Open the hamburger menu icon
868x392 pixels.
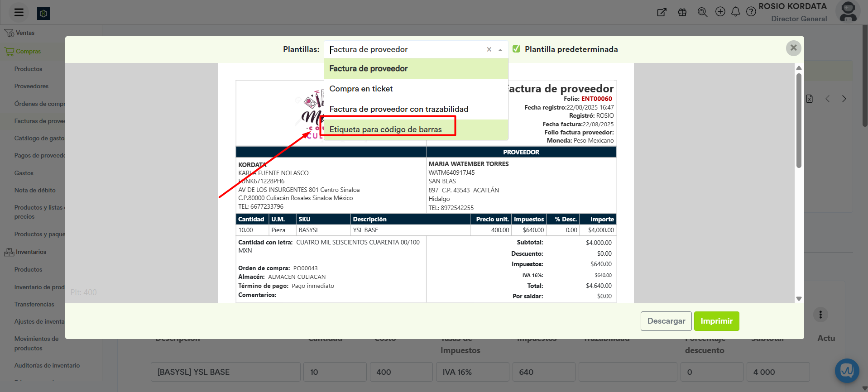tap(19, 13)
